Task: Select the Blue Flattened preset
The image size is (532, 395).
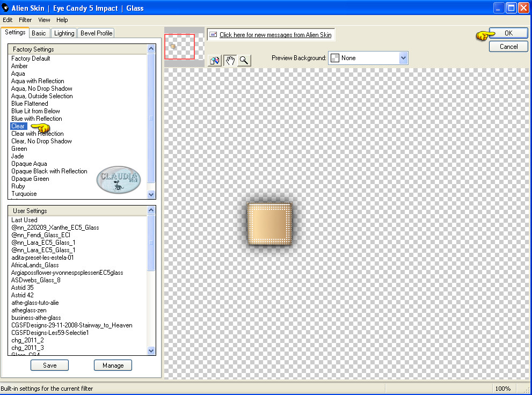Action: (30, 104)
